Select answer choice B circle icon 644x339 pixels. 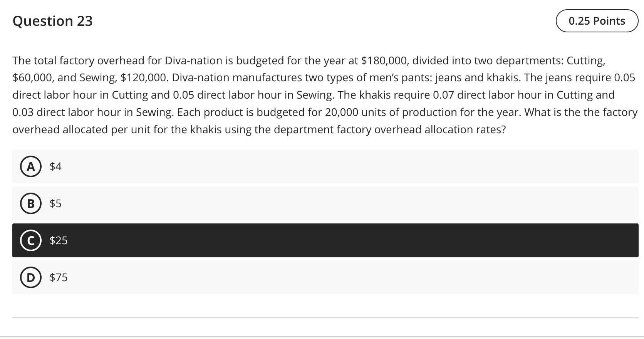pos(30,203)
